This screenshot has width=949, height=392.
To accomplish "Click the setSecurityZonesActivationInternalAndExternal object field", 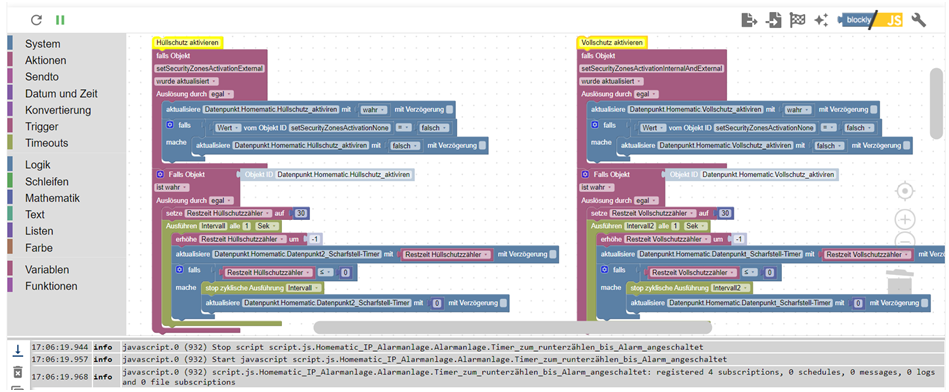I will (x=652, y=68).
